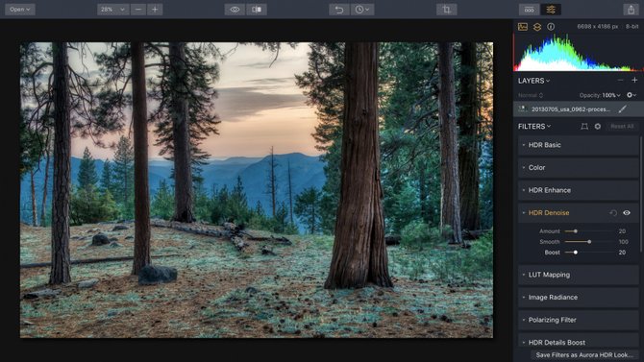Open the image info icon

(551, 27)
